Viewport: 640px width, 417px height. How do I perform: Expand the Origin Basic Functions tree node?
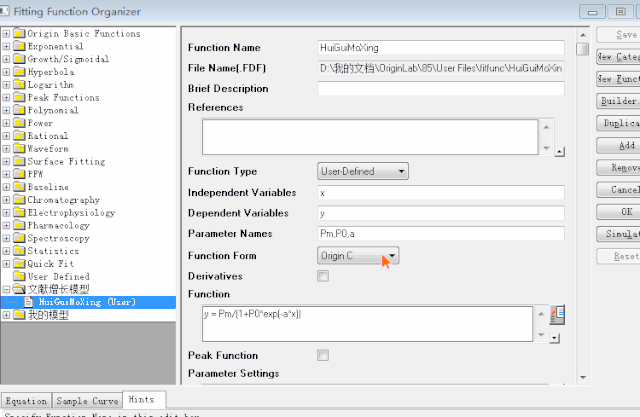pos(7,33)
